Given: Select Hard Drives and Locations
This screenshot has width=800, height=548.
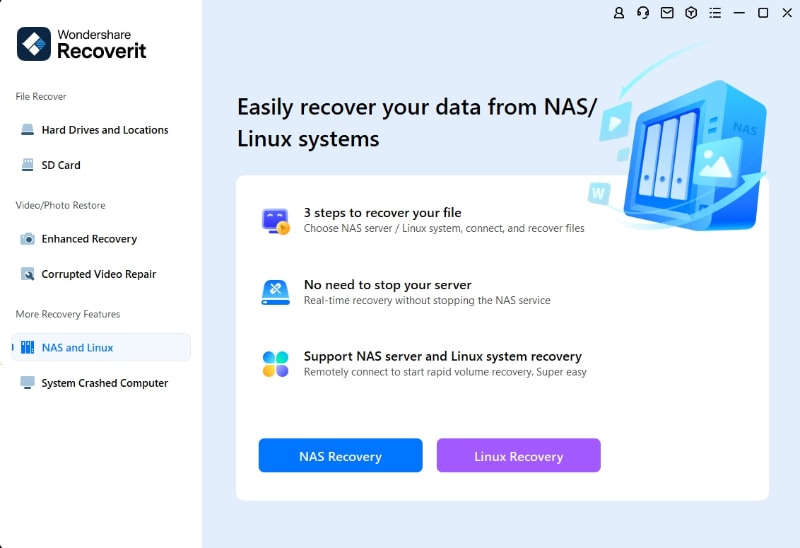Looking at the screenshot, I should point(104,130).
